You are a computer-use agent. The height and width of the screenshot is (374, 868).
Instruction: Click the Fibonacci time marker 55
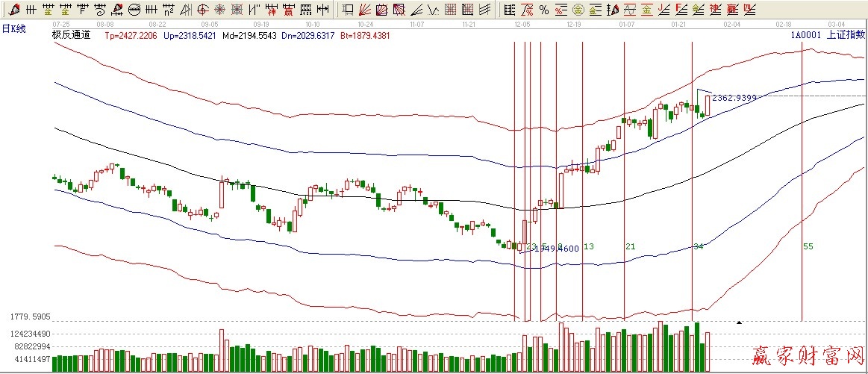[808, 246]
